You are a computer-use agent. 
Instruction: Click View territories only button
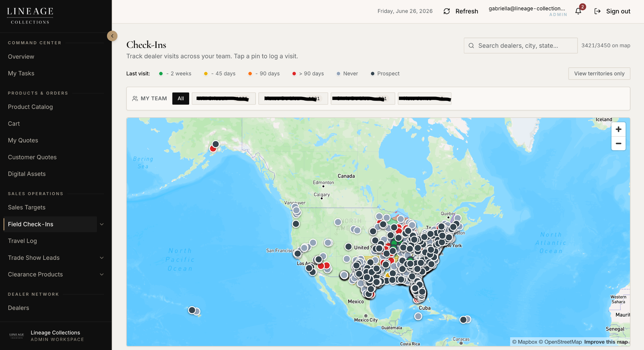click(x=599, y=74)
